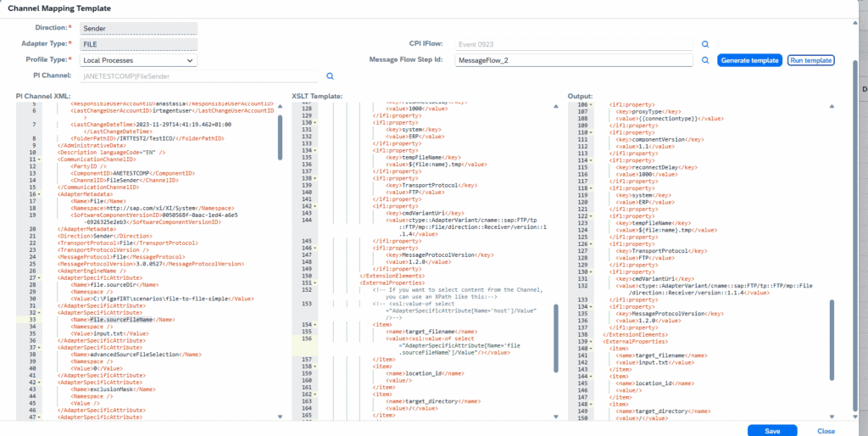Collapse fold at line 130 in XSLT Template
Viewport: 868px width, 436px height.
point(315,122)
